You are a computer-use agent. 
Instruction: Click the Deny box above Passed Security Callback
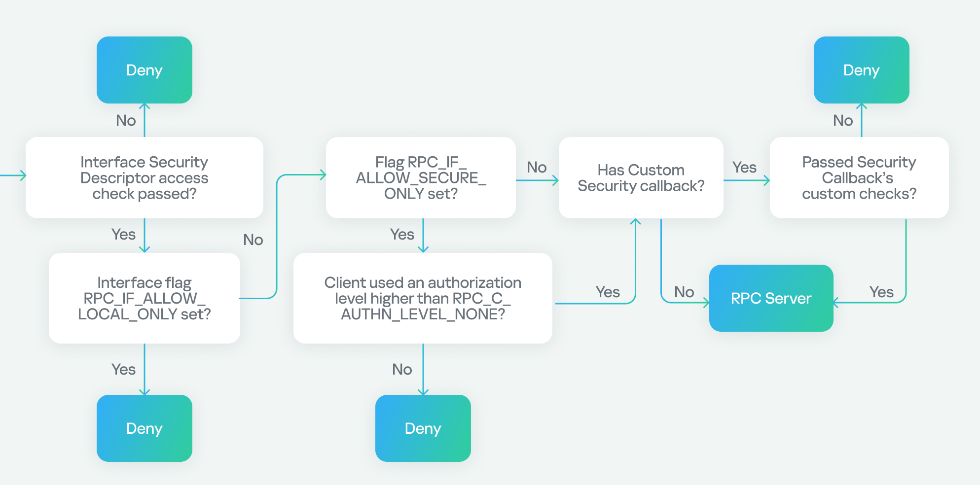click(861, 70)
